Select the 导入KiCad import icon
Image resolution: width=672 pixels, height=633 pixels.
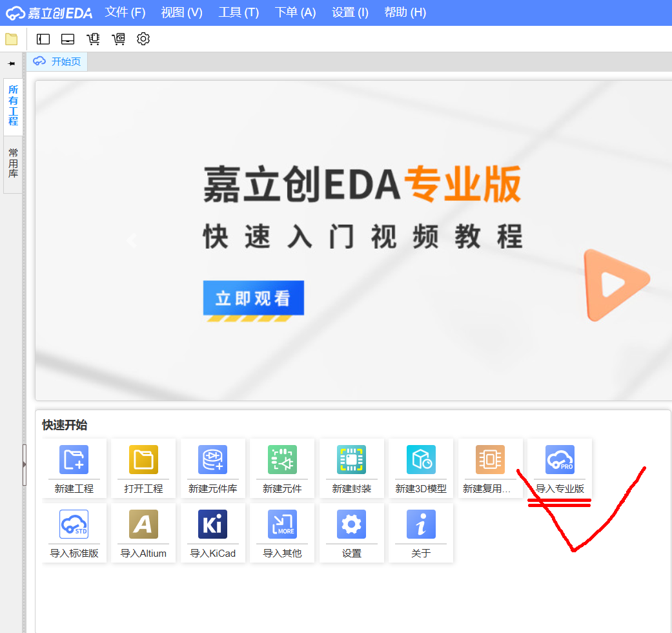coord(212,533)
